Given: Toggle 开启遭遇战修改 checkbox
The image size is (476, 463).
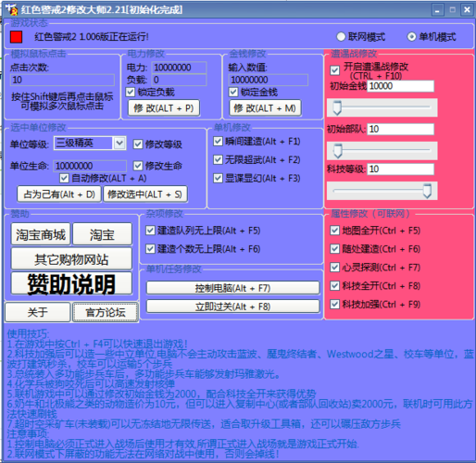Looking at the screenshot, I should [x=335, y=70].
